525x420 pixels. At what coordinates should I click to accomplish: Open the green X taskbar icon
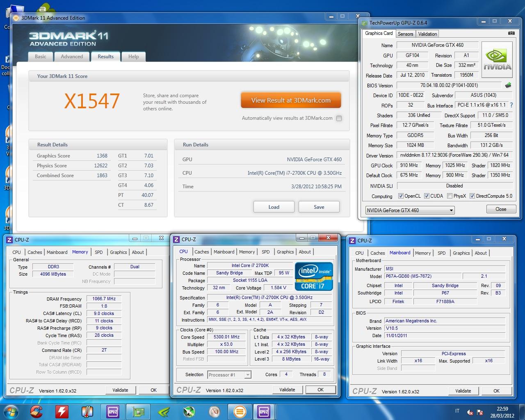pos(189,411)
